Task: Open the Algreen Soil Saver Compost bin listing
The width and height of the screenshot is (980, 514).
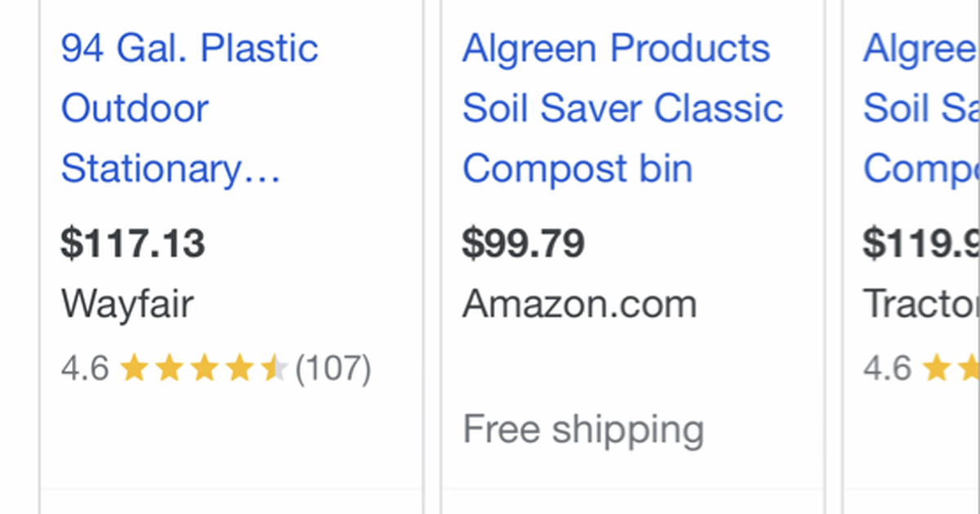Action: (x=623, y=107)
